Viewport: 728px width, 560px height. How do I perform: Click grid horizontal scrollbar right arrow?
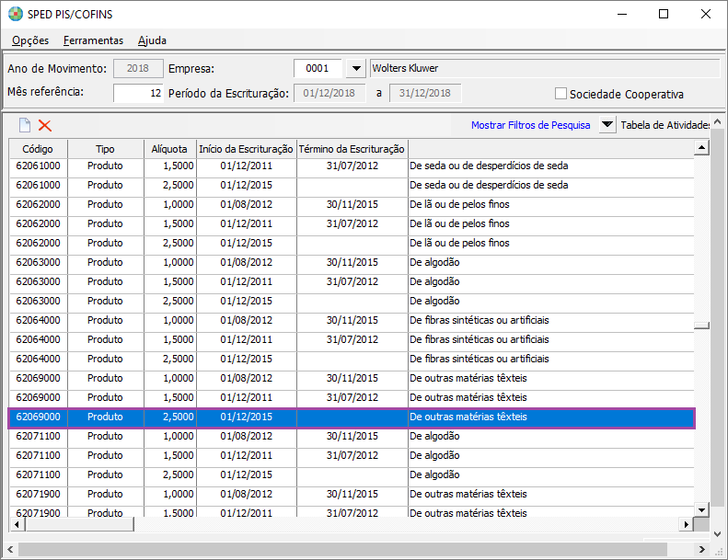coord(687,525)
